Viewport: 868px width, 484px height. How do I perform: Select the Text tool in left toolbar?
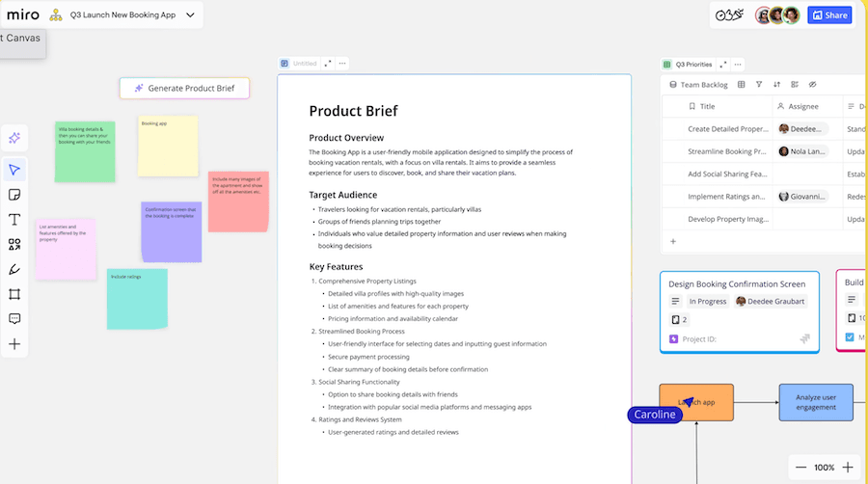pos(14,220)
